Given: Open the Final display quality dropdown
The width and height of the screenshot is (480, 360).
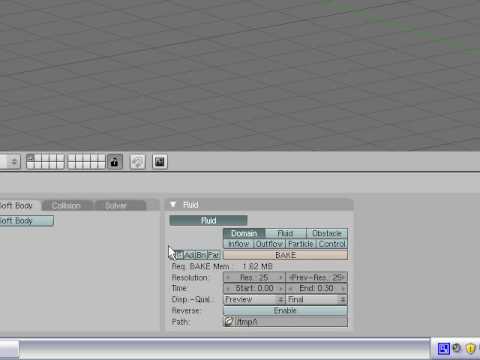Looking at the screenshot, I should point(317,299).
